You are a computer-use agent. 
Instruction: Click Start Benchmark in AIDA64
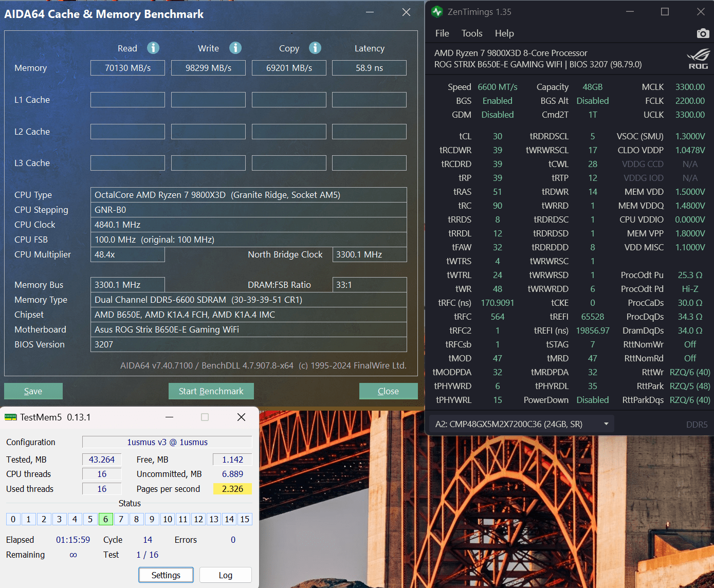[x=211, y=391]
